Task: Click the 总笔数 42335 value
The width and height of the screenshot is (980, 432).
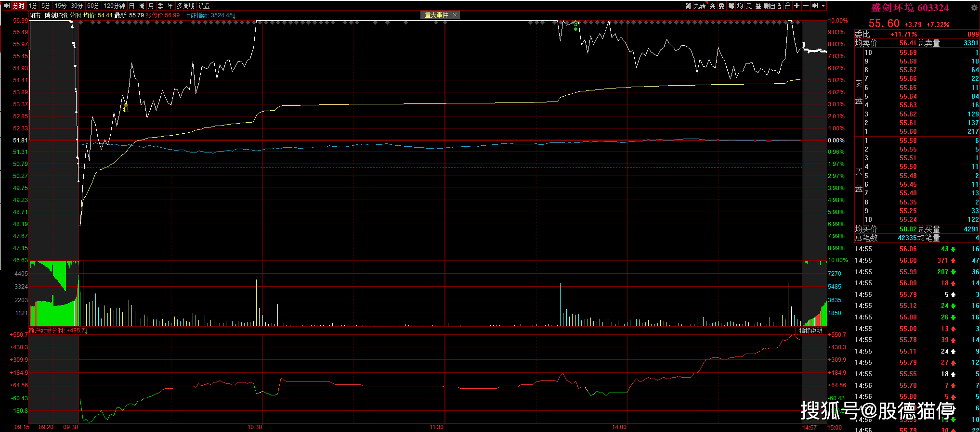Action: [908, 238]
